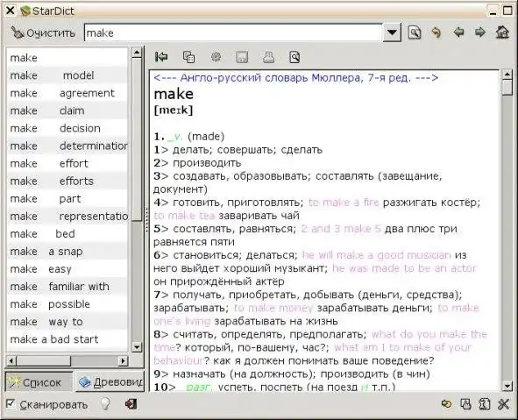Select 'make possible' in word list
The width and height of the screenshot is (518, 420).
67,304
